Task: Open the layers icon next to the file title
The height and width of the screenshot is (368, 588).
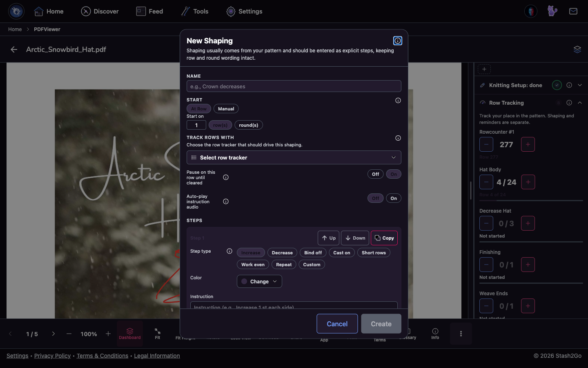Action: 577,49
